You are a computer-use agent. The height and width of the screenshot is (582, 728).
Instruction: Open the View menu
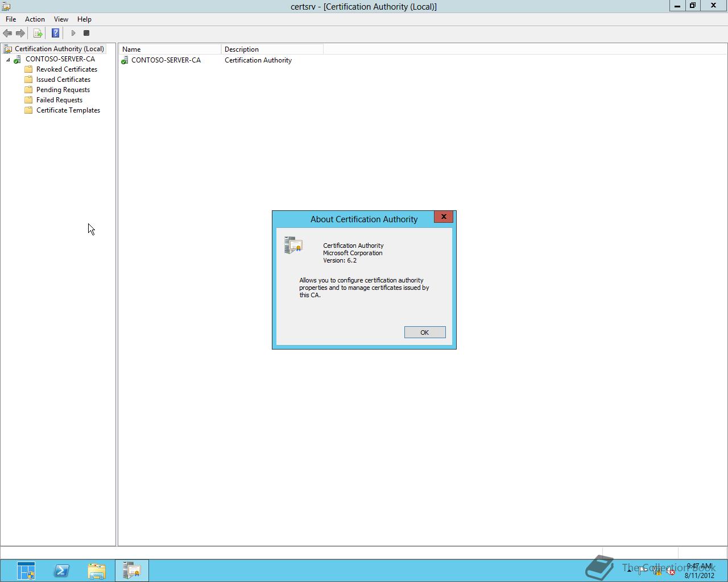click(x=61, y=19)
